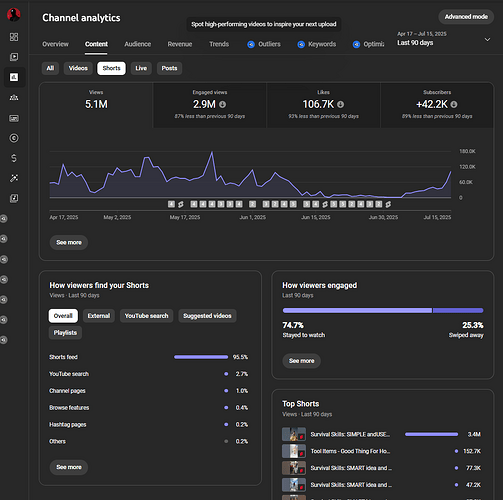The width and height of the screenshot is (503, 500).
Task: Open the Content icon in sidebar
Action: (x=14, y=57)
